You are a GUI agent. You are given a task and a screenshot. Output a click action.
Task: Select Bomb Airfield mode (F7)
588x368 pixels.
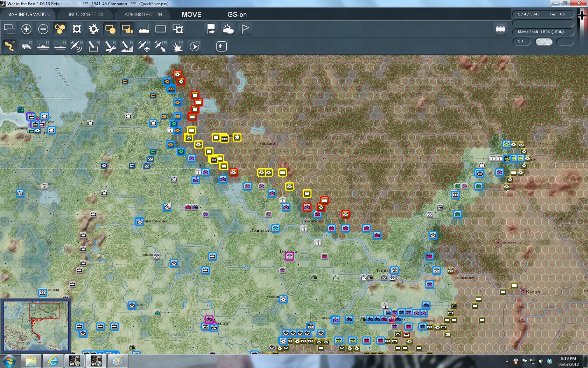click(110, 46)
